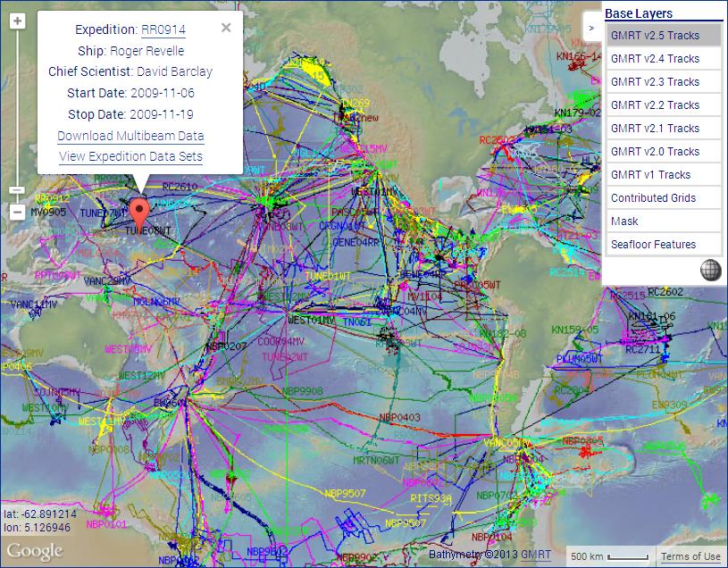The image size is (728, 568).
Task: Close the expedition info popup
Action: [226, 28]
